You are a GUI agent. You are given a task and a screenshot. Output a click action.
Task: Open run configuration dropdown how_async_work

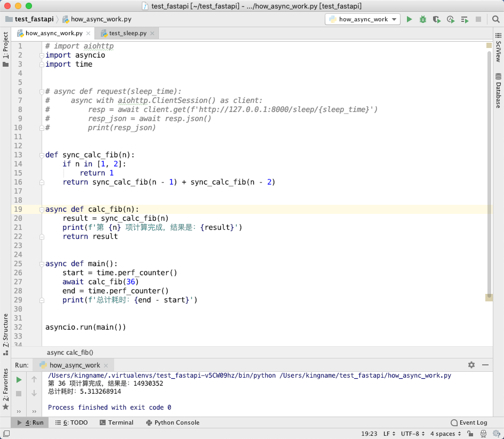pyautogui.click(x=363, y=19)
